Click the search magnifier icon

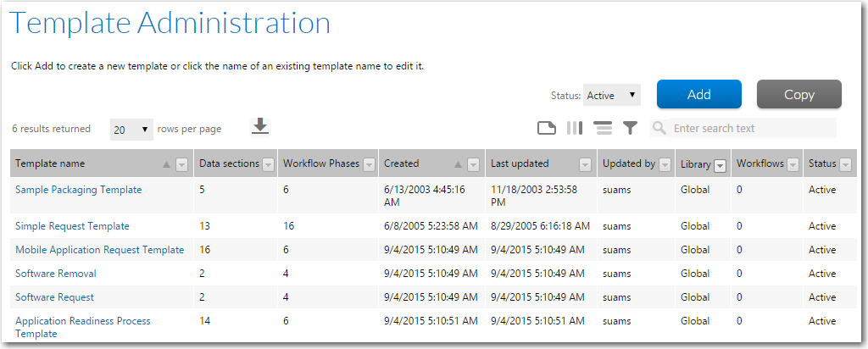659,128
